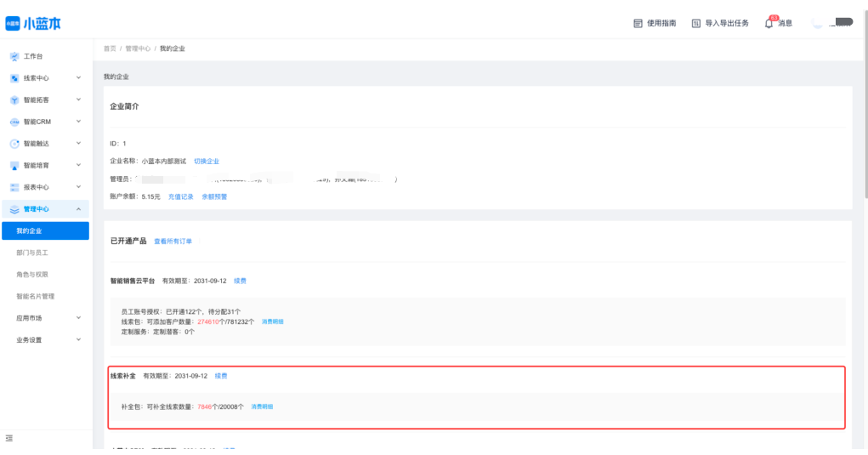Screen dimensions: 868x455
Task: Click the 线索中心 sidebar icon
Action: click(x=14, y=78)
